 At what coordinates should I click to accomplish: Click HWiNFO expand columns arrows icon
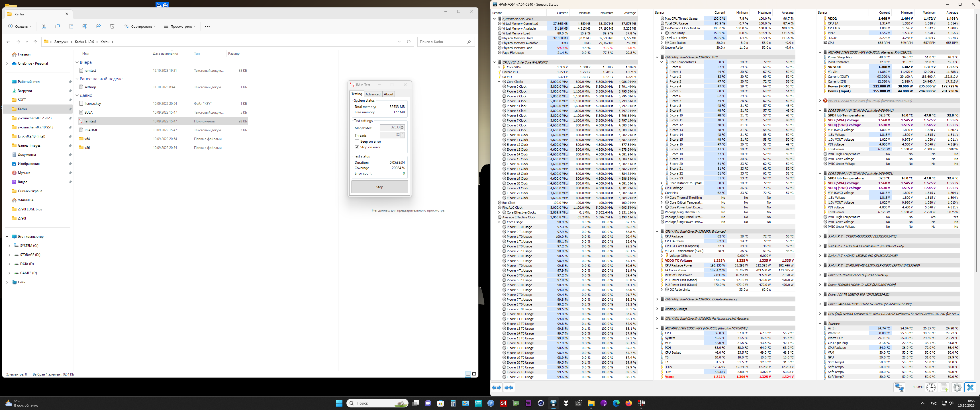tap(497, 388)
